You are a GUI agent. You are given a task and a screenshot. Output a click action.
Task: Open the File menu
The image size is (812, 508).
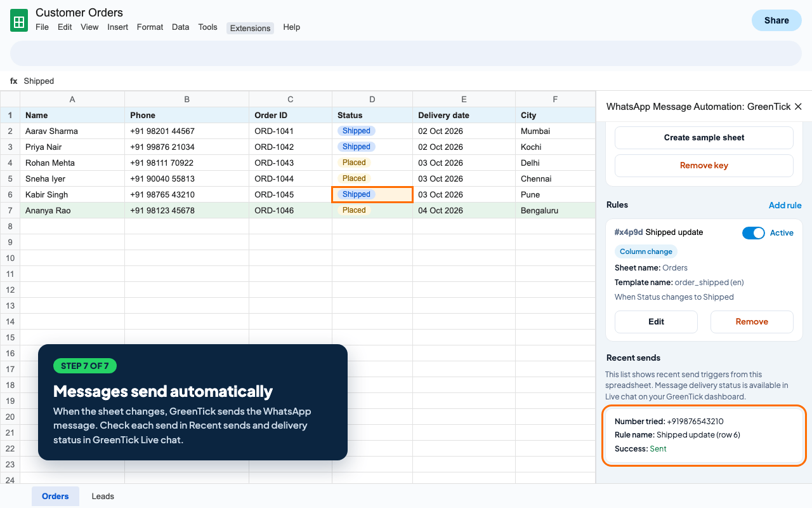(x=42, y=27)
